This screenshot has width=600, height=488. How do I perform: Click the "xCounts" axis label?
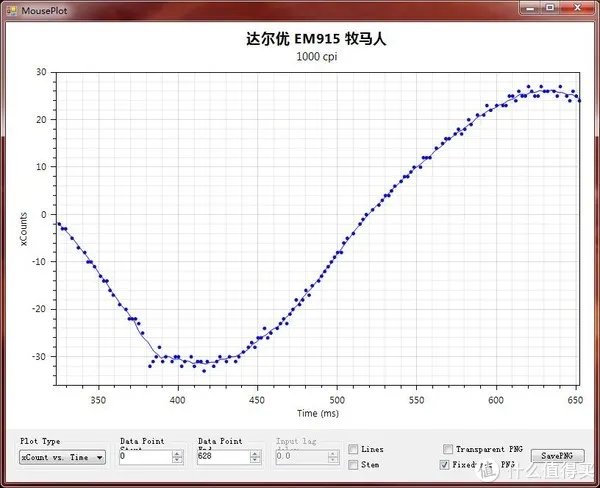pyautogui.click(x=24, y=228)
